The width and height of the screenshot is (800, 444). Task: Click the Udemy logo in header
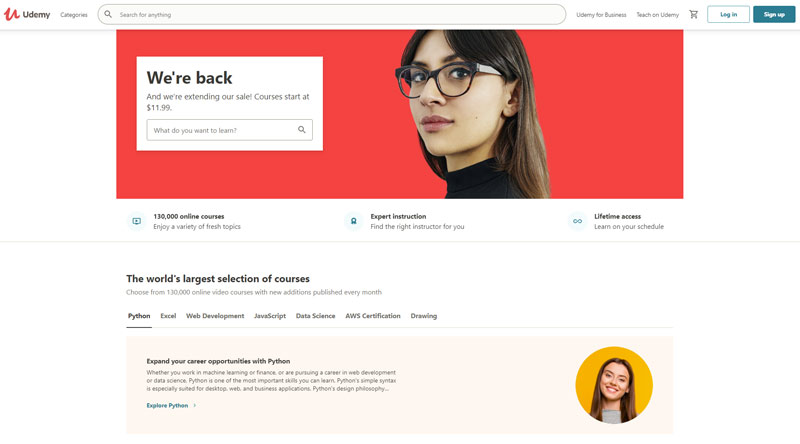27,14
